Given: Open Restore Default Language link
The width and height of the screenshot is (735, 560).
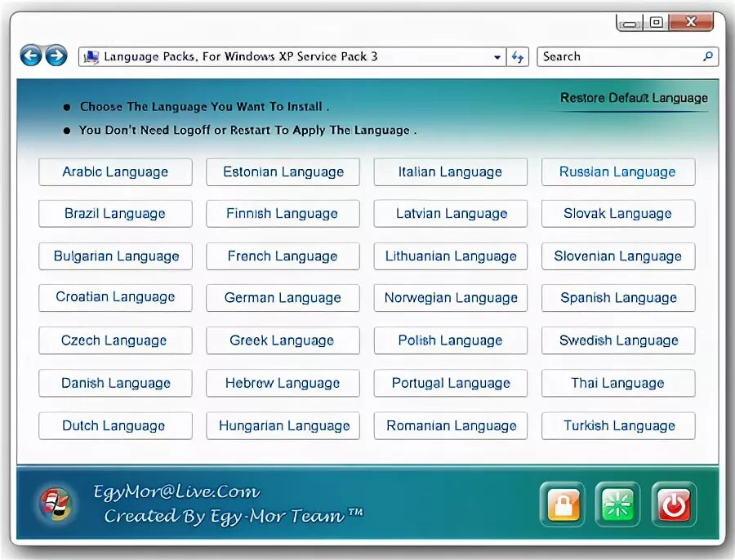Looking at the screenshot, I should click(635, 98).
